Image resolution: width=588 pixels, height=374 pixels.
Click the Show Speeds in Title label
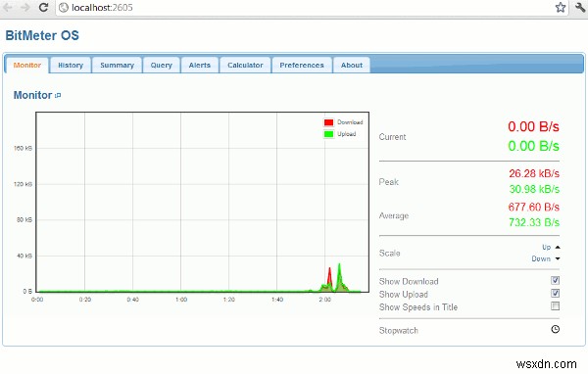(x=418, y=307)
